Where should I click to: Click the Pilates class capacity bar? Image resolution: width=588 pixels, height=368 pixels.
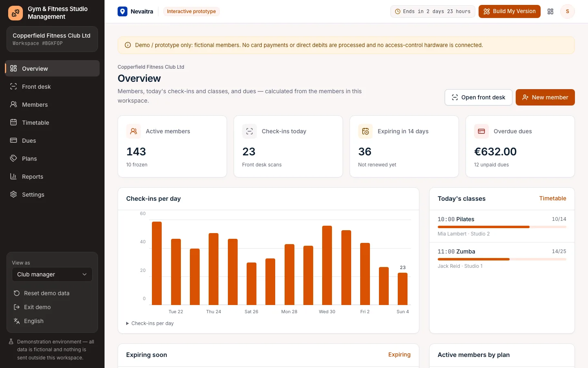click(x=502, y=227)
